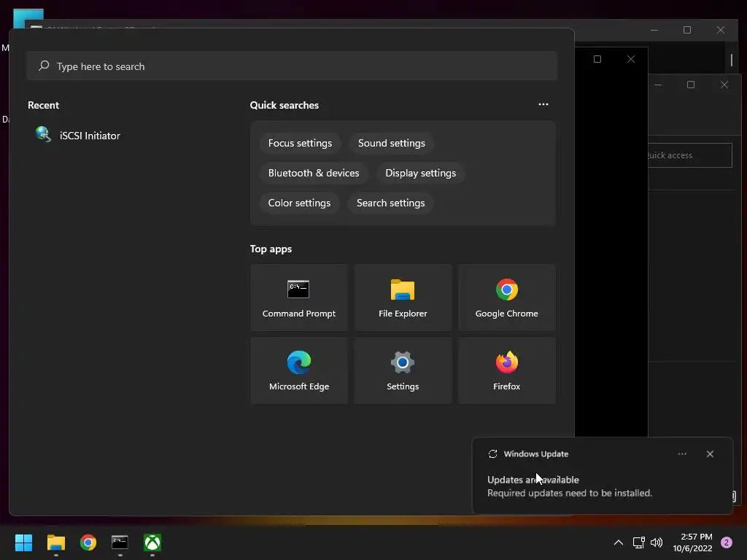Open Chrome from the taskbar

[88, 542]
